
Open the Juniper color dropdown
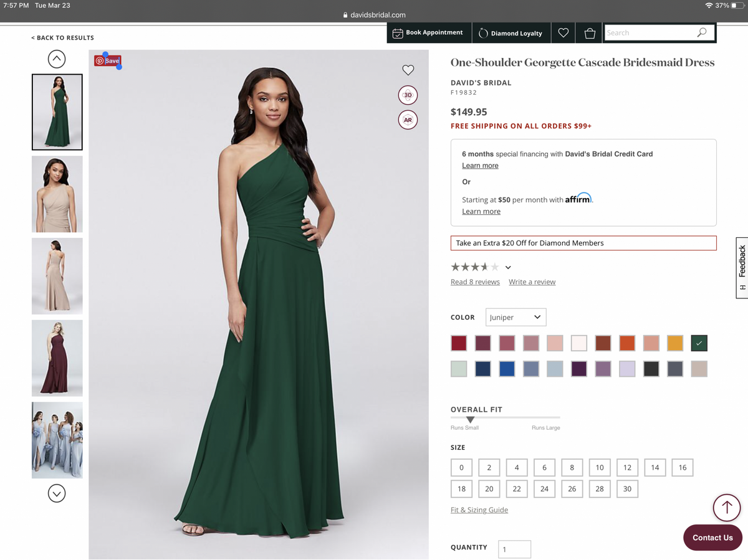[x=515, y=317]
